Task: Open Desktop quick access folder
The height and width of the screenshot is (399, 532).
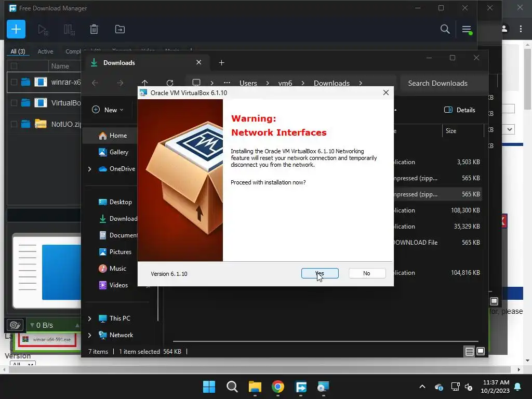Action: point(115,202)
